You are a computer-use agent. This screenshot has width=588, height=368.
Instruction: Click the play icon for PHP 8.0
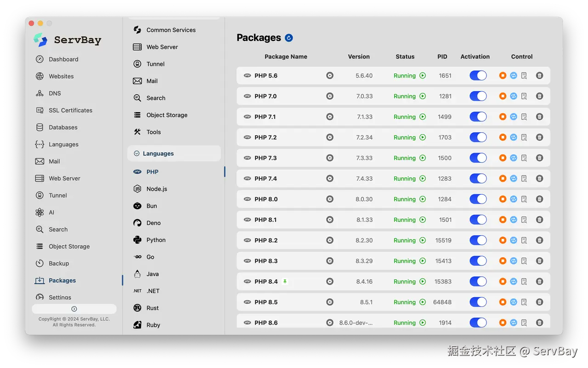423,199
